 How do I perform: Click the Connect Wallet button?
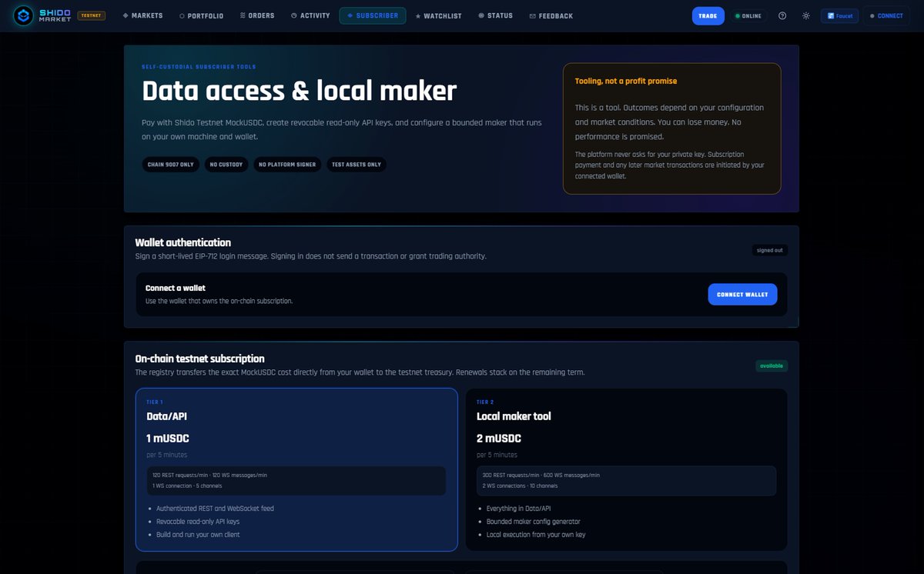pyautogui.click(x=742, y=295)
